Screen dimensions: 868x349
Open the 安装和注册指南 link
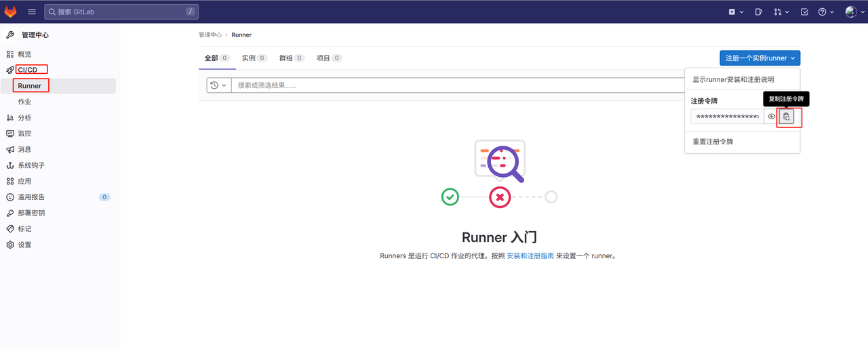click(x=530, y=256)
